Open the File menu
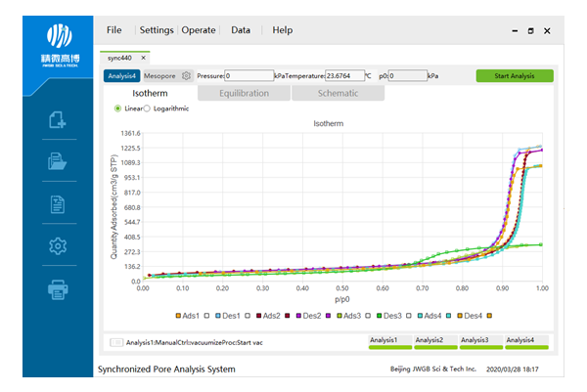 click(114, 30)
